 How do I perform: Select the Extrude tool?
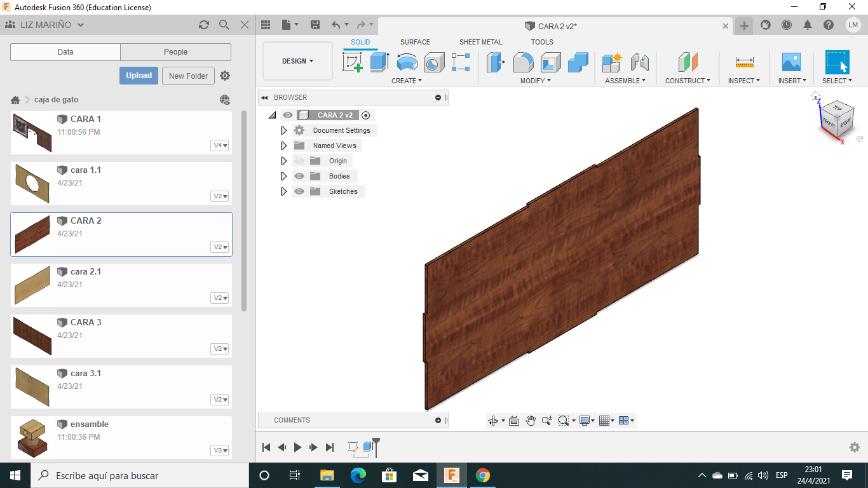tap(379, 62)
